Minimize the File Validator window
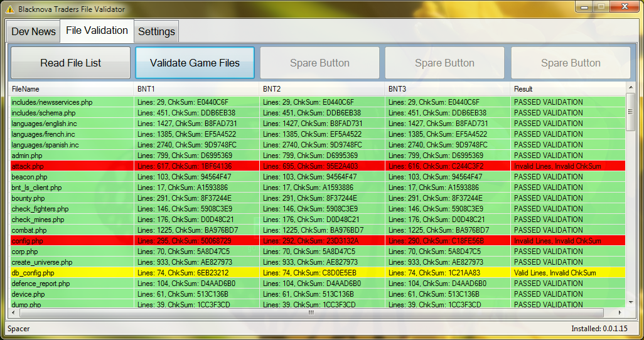 [x=584, y=7]
